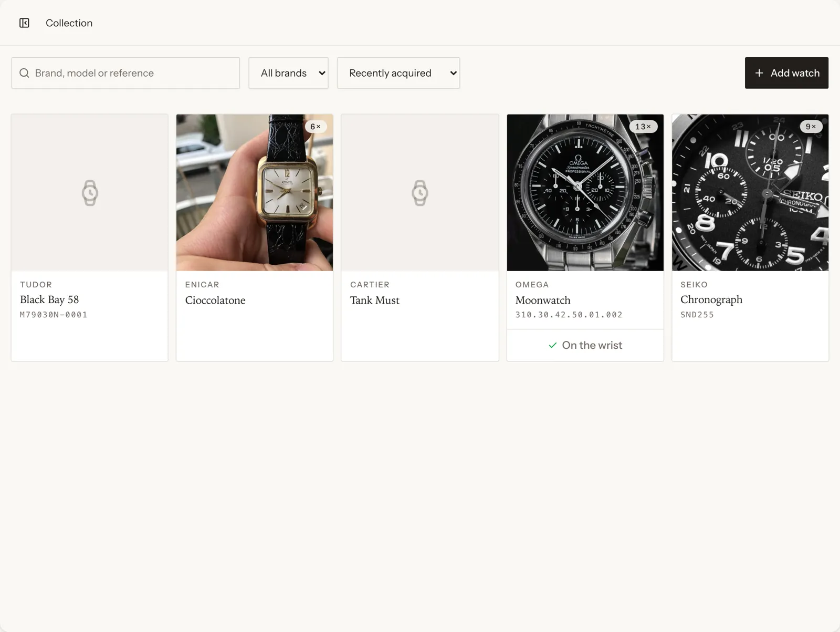Click the Collection page heading
Viewport: 840px width, 632px height.
69,23
